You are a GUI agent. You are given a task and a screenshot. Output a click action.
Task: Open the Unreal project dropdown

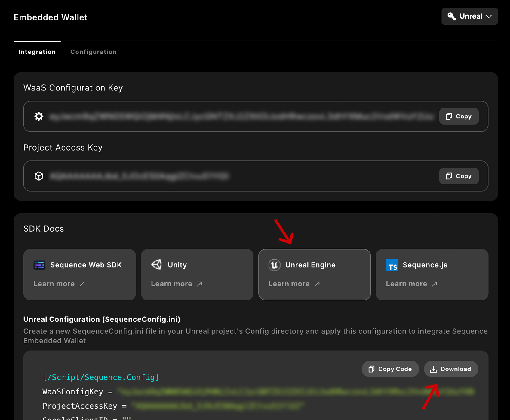[469, 16]
